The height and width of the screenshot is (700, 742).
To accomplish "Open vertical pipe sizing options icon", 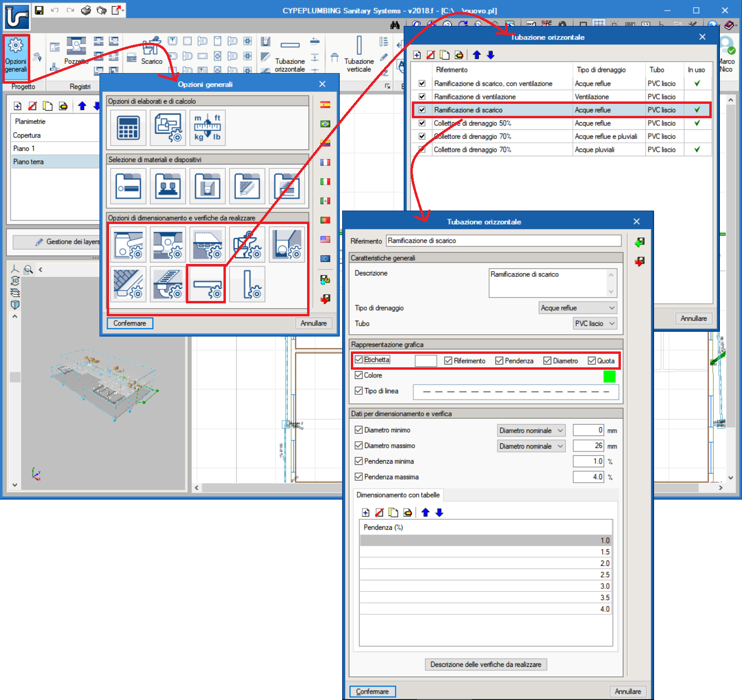I will [x=247, y=285].
